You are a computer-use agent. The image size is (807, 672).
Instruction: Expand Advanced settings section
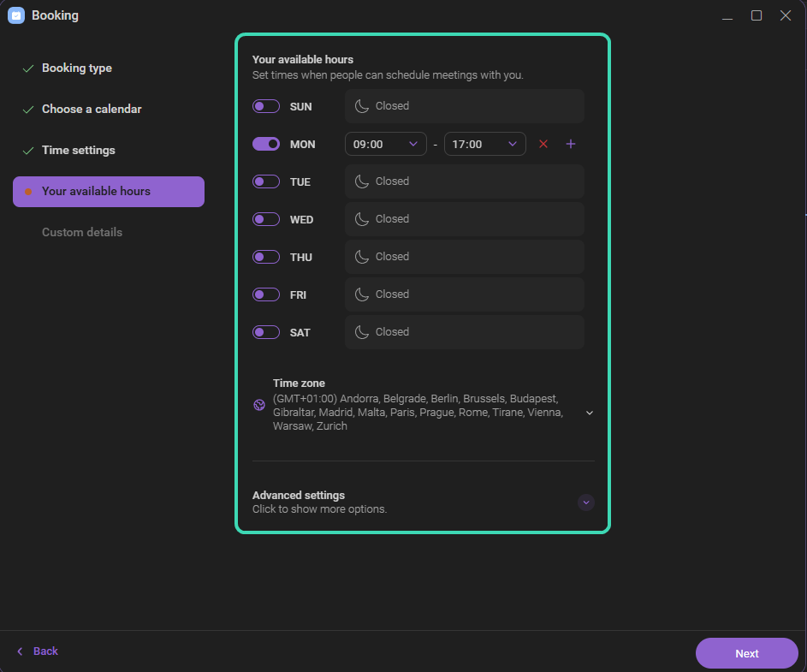point(586,502)
